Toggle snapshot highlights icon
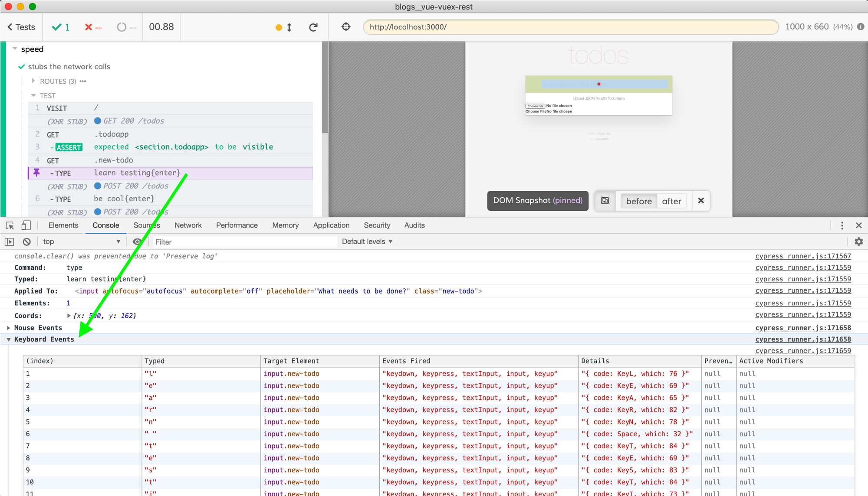Image resolution: width=868 pixels, height=496 pixels. (x=605, y=201)
